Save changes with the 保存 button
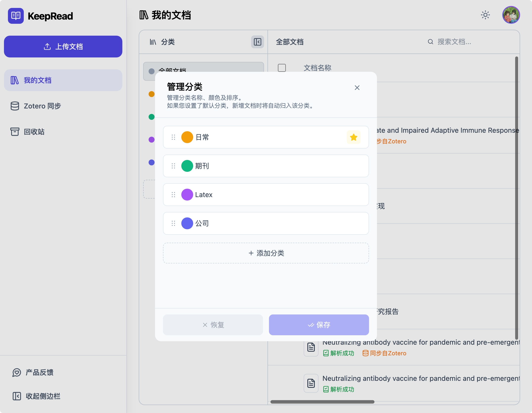The image size is (532, 413). 319,325
